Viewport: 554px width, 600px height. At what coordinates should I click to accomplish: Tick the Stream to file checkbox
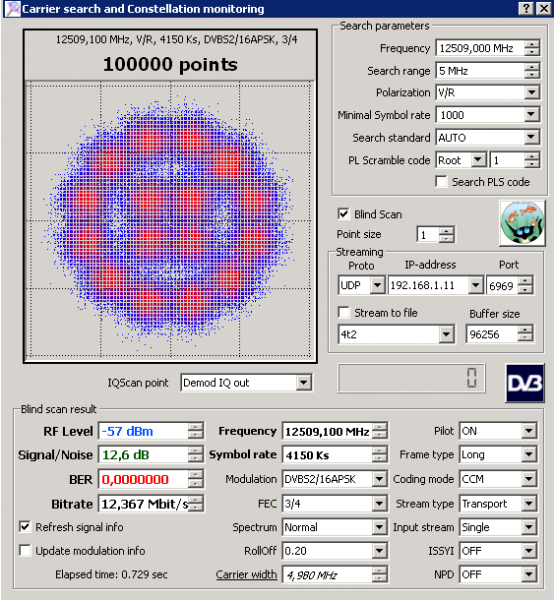point(344,312)
